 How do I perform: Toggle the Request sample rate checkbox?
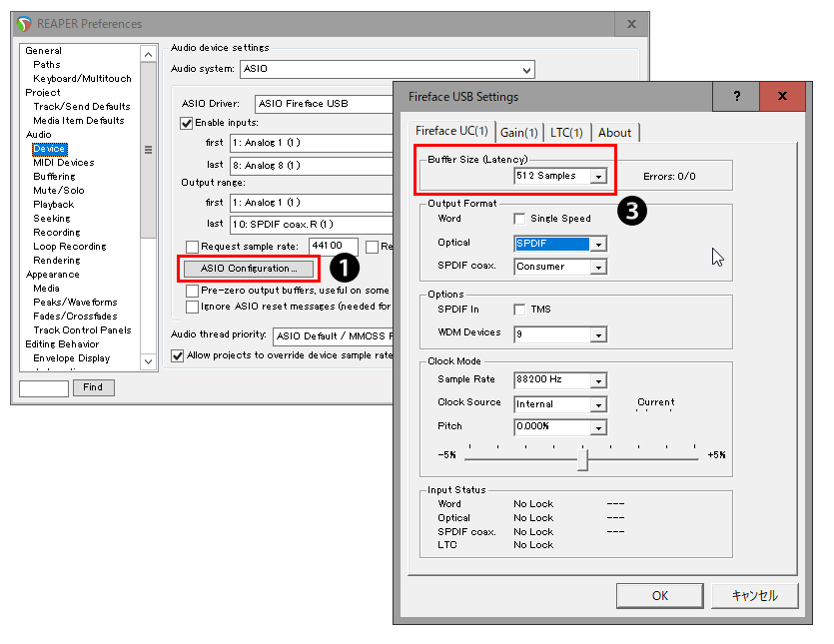pyautogui.click(x=192, y=247)
